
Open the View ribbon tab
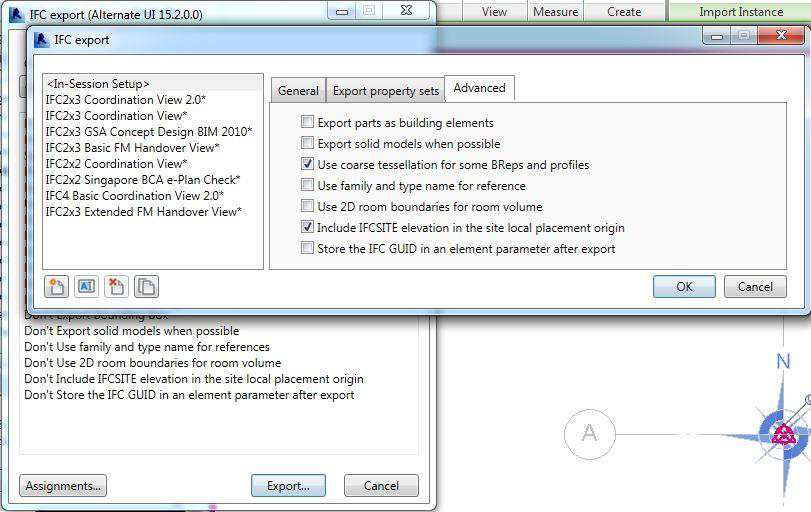coord(494,11)
